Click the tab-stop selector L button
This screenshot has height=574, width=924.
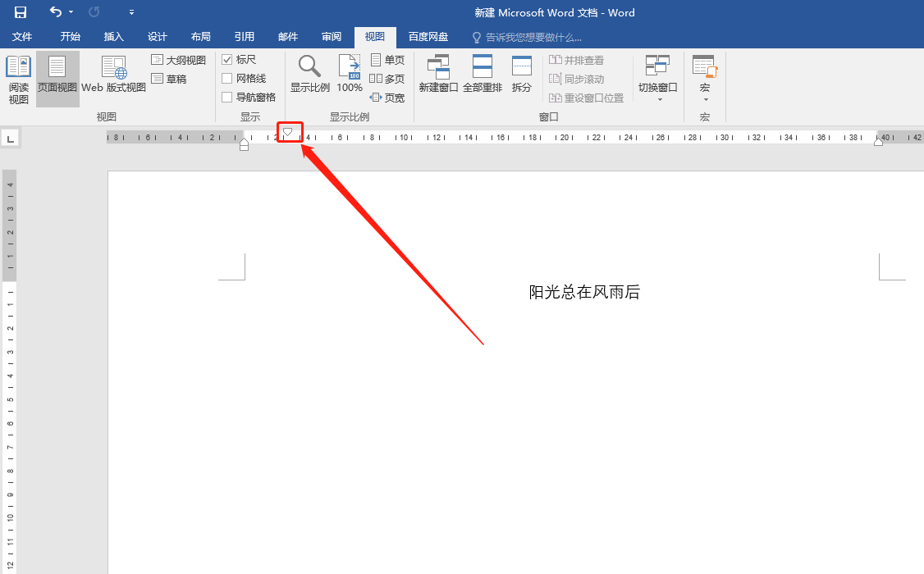[10, 139]
